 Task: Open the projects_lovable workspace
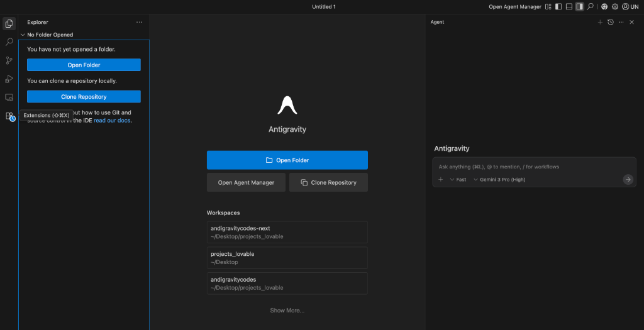[287, 258]
